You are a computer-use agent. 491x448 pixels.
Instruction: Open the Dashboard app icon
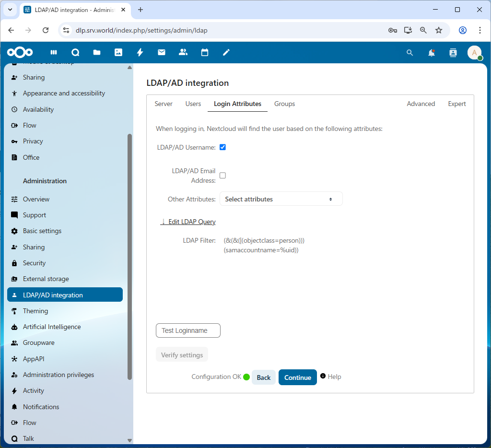tap(54, 52)
